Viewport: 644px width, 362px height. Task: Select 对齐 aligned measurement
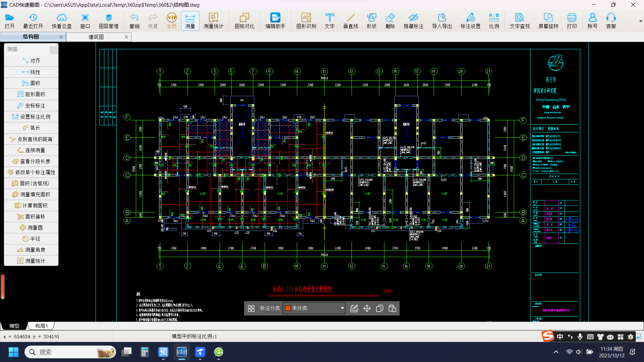[x=31, y=61]
